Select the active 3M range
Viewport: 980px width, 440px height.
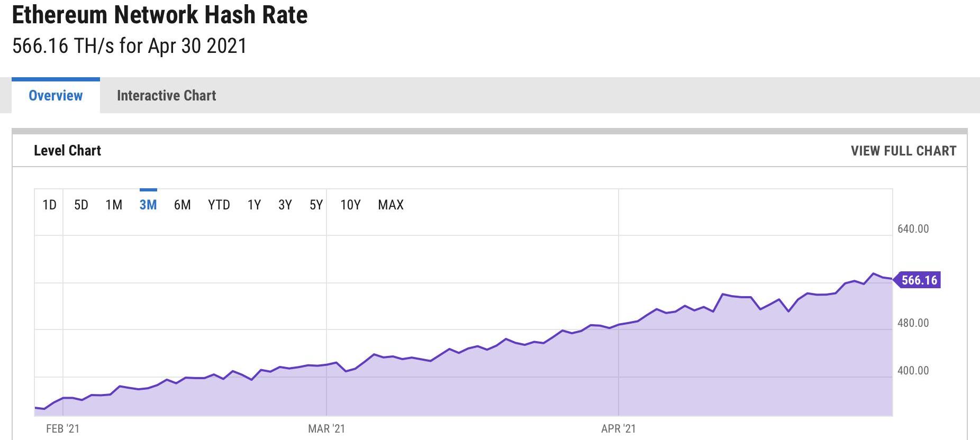pos(148,205)
